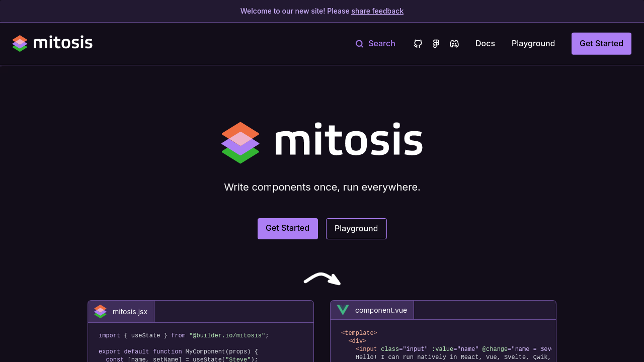Open the Figma icon link
Image resolution: width=644 pixels, height=362 pixels.
tap(436, 44)
